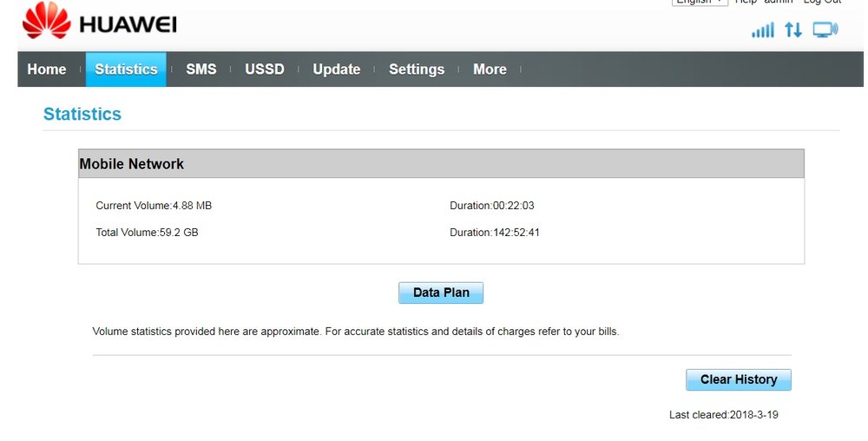868x441 pixels.
Task: Click the Statistics page heading
Action: (x=82, y=115)
